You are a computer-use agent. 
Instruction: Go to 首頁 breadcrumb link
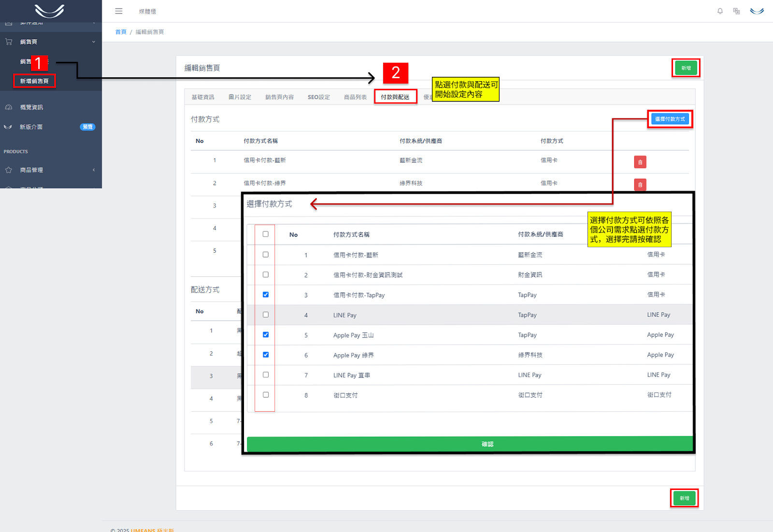click(121, 32)
